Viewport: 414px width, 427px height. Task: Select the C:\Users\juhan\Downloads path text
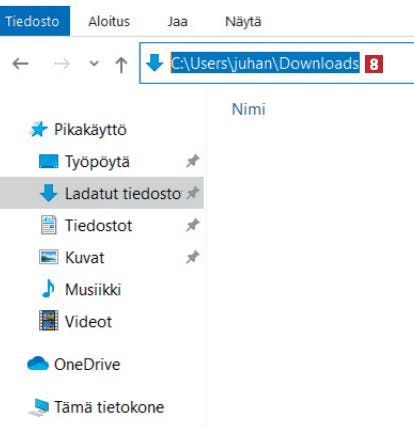(x=265, y=63)
